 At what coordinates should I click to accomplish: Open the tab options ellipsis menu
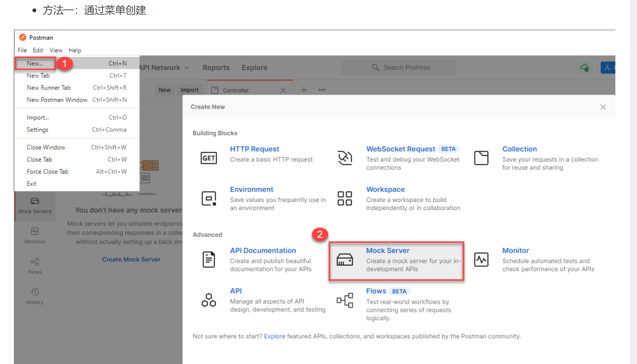point(322,90)
